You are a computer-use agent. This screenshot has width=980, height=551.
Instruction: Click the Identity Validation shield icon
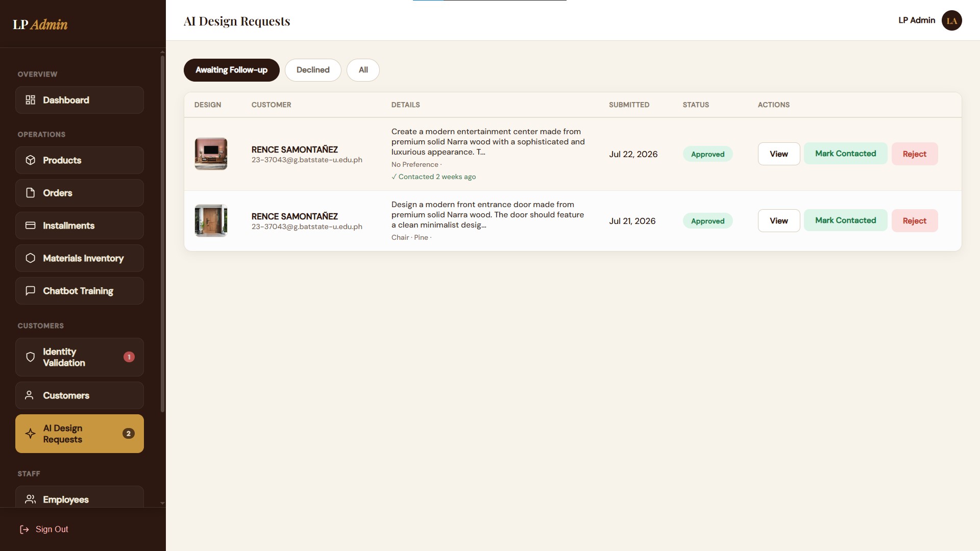[x=31, y=357]
